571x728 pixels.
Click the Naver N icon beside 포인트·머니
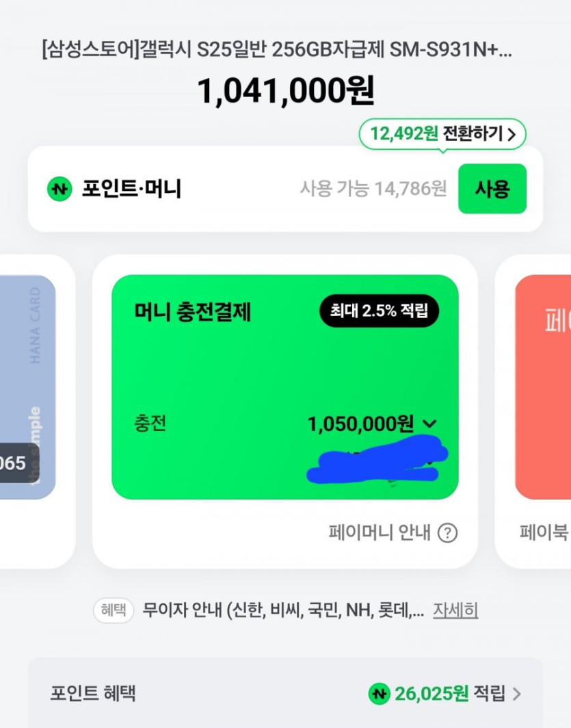[59, 189]
